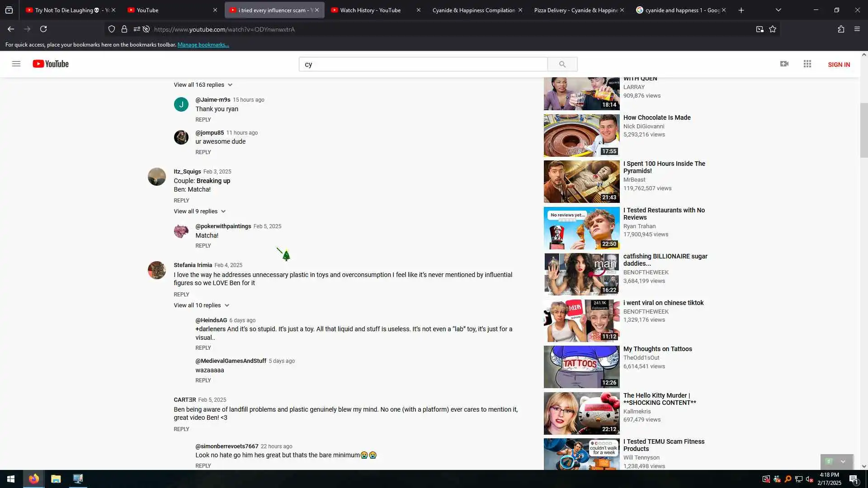868x488 pixels.
Task: Open the YouTube apps grid icon
Action: (807, 64)
